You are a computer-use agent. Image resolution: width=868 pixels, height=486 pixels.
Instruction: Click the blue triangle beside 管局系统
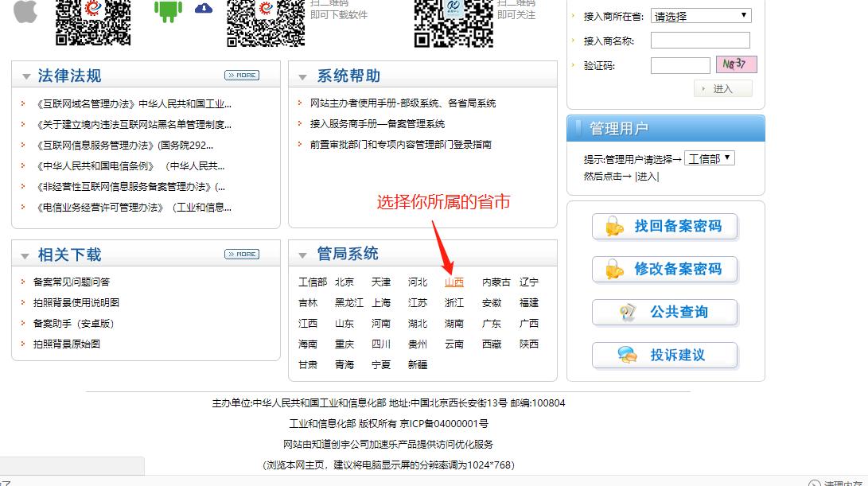[x=302, y=254]
